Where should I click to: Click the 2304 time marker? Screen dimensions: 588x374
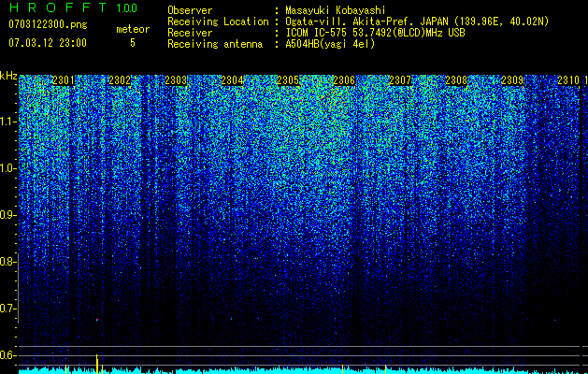(232, 80)
